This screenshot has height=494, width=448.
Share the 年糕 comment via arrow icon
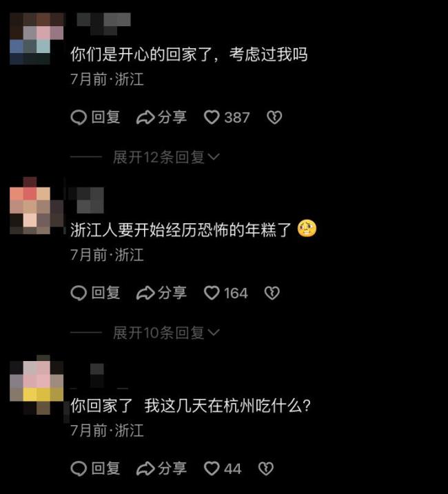[145, 293]
